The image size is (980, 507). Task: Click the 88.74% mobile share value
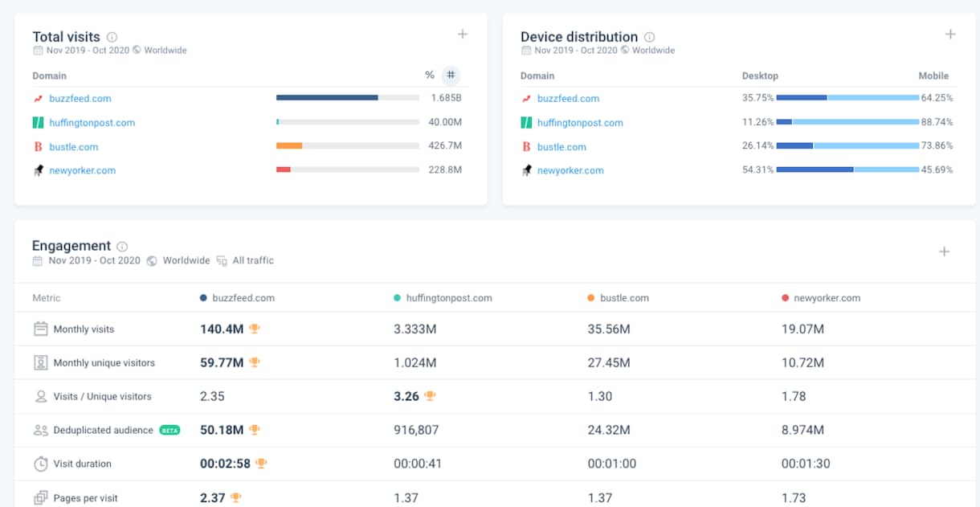pyautogui.click(x=937, y=123)
